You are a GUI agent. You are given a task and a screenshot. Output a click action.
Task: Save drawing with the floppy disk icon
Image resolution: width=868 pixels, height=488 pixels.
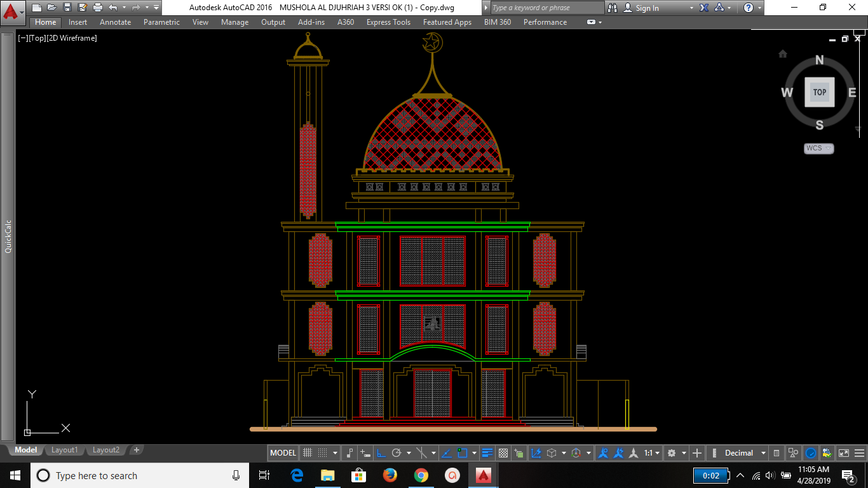tap(67, 8)
